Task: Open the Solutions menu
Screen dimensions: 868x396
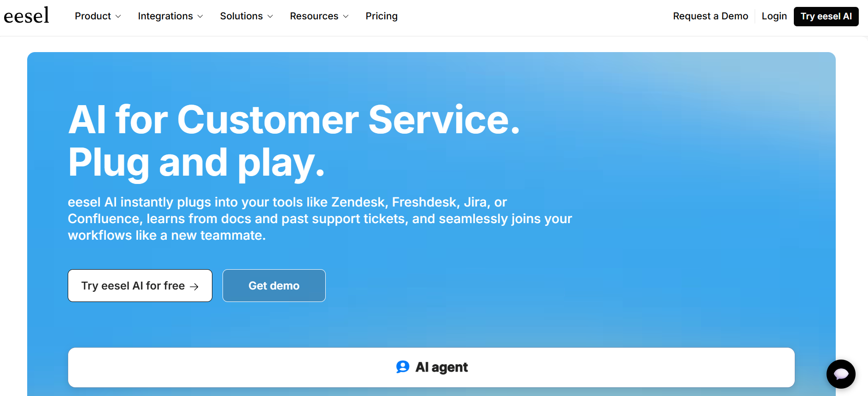Action: [x=246, y=16]
